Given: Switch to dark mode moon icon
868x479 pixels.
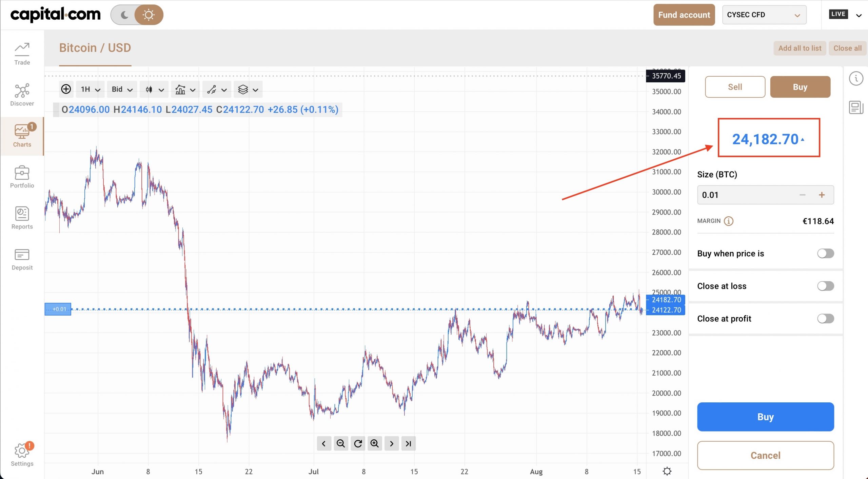Looking at the screenshot, I should coord(124,15).
